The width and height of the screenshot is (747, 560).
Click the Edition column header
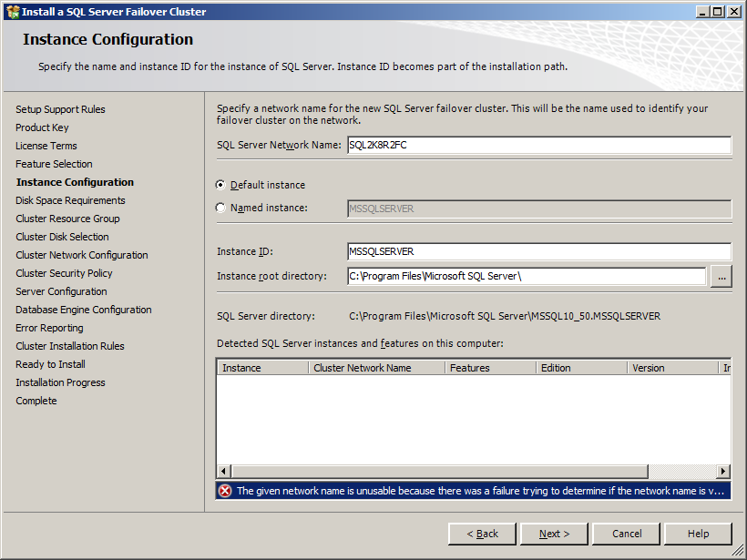(x=582, y=368)
